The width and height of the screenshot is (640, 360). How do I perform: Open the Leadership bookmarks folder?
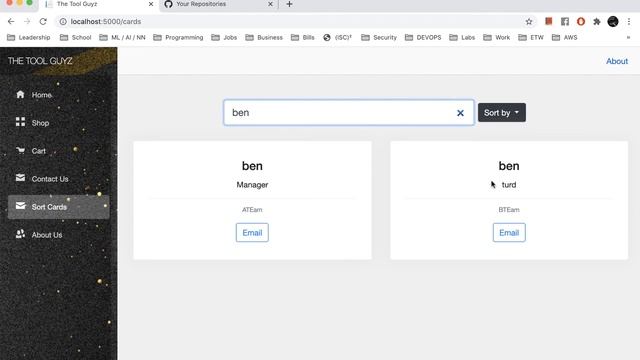[29, 38]
